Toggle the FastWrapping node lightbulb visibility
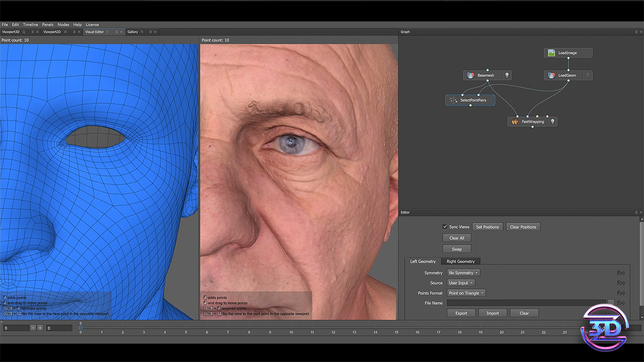644x362 pixels. tap(552, 122)
